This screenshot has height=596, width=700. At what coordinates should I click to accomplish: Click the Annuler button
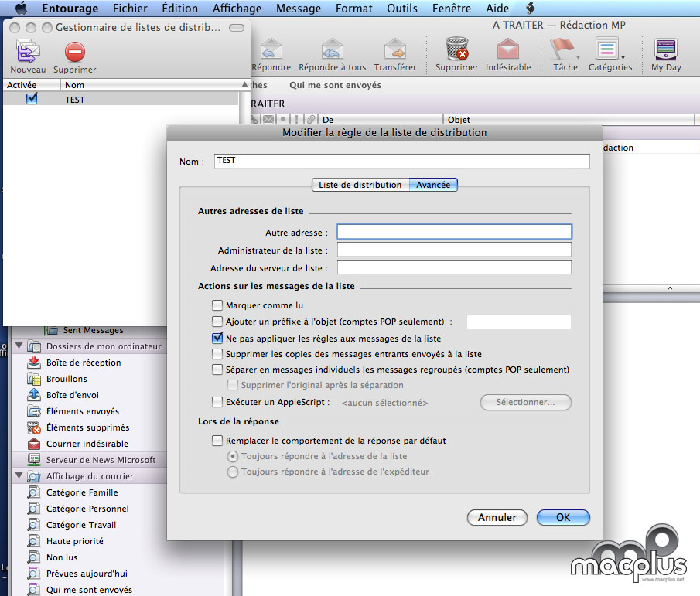497,517
